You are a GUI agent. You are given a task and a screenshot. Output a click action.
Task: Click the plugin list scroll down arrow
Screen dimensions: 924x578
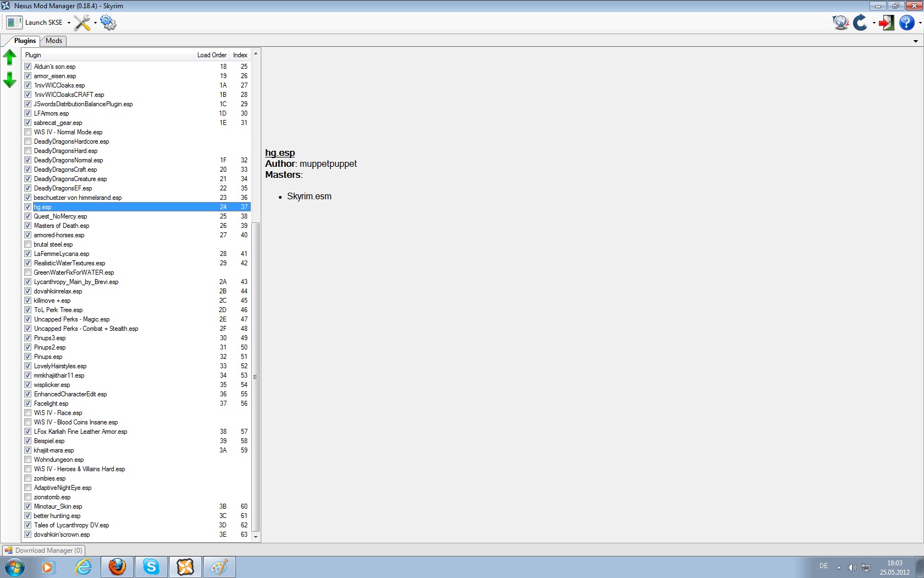[x=256, y=537]
